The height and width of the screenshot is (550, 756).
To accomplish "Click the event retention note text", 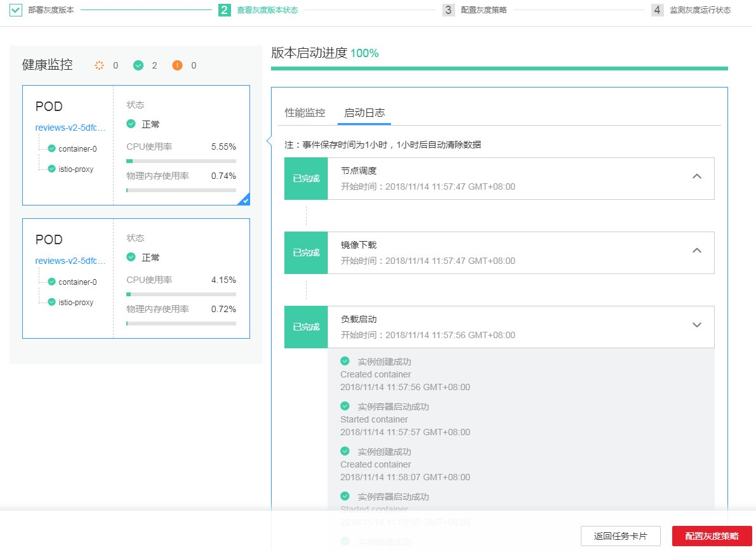I will (x=383, y=145).
